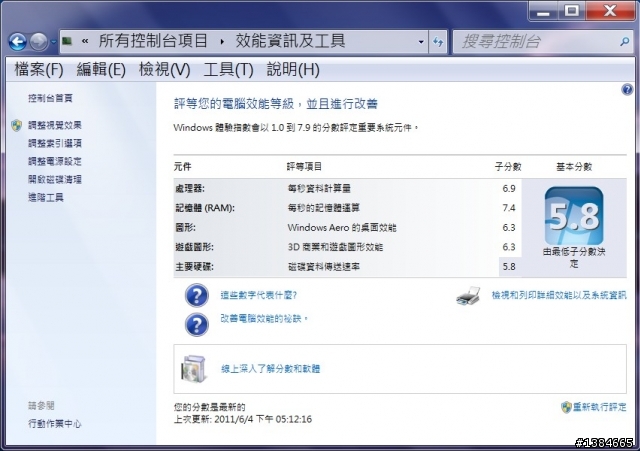The width and height of the screenshot is (640, 451).
Task: Open 調整電源設定 link
Action: click(55, 161)
